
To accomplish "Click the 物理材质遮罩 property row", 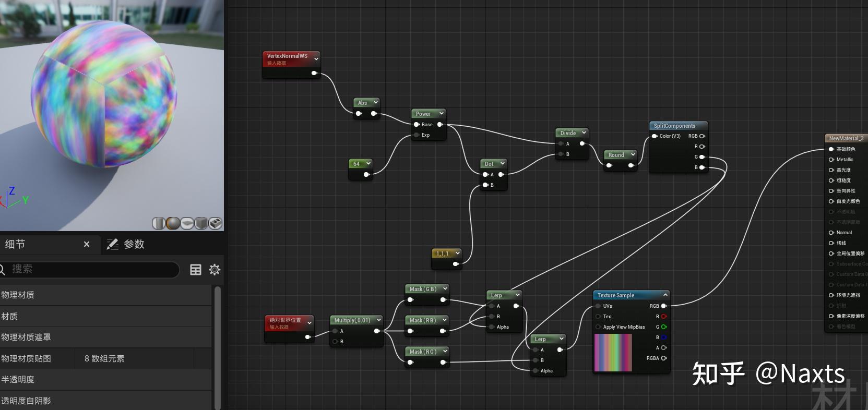I will click(x=105, y=337).
